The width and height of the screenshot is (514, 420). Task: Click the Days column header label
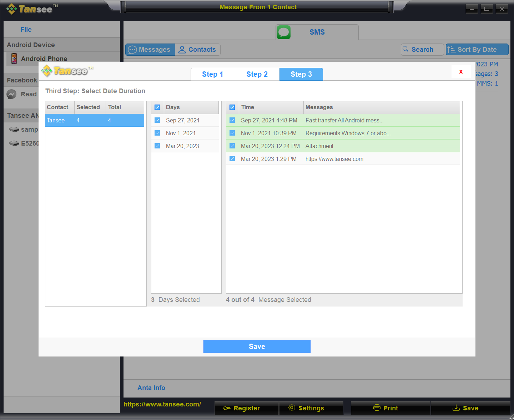tap(173, 107)
